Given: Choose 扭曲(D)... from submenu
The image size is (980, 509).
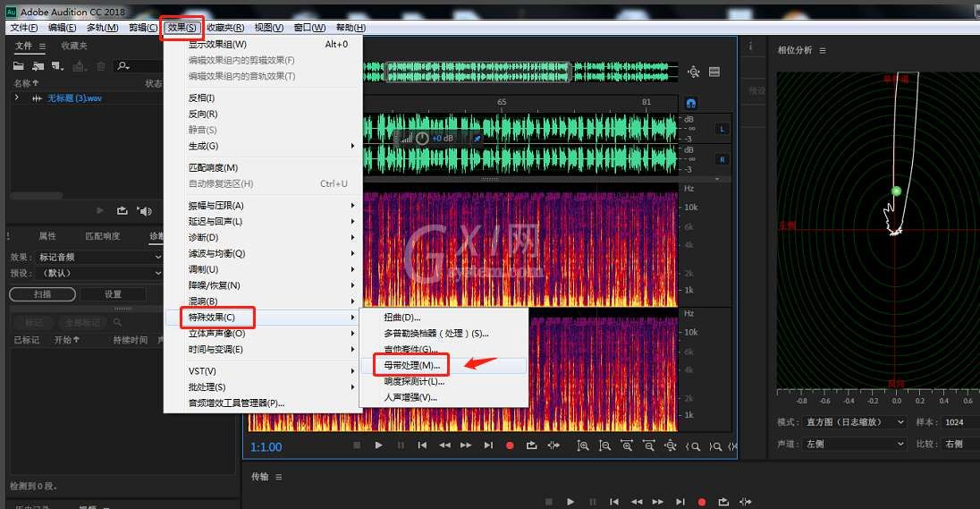Looking at the screenshot, I should pos(444,318).
